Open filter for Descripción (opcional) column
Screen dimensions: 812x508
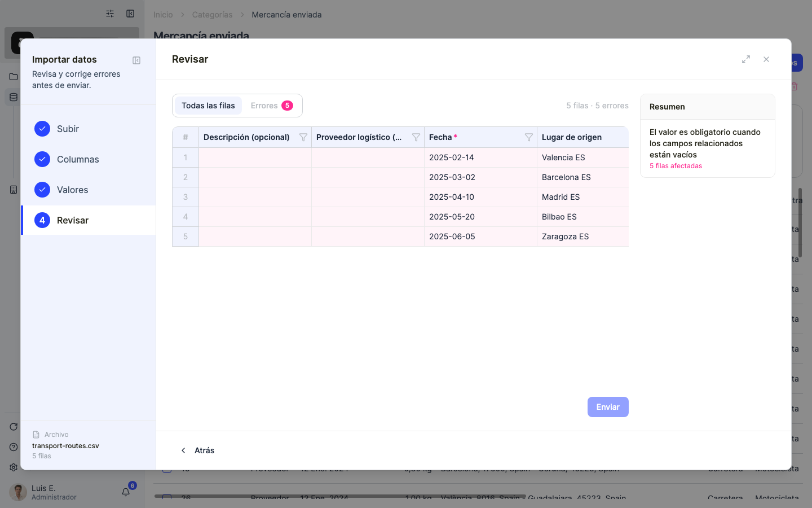coord(303,137)
